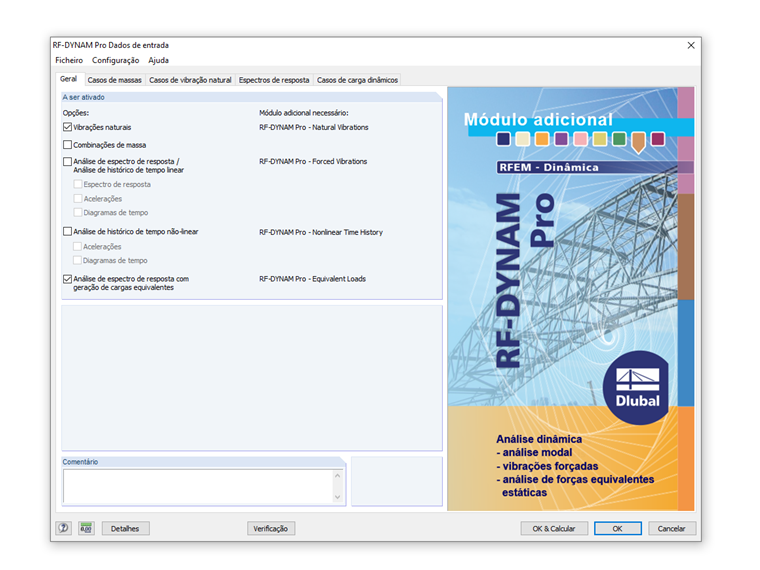This screenshot has width=760, height=570.
Task: Click 'RF-DYNAM Pro - Natural Vibrations' text
Action: (x=314, y=127)
